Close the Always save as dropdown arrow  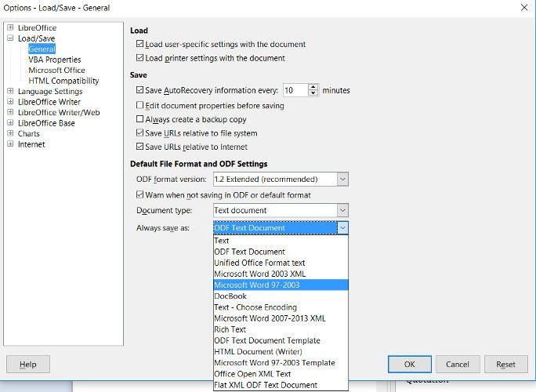[x=342, y=228]
